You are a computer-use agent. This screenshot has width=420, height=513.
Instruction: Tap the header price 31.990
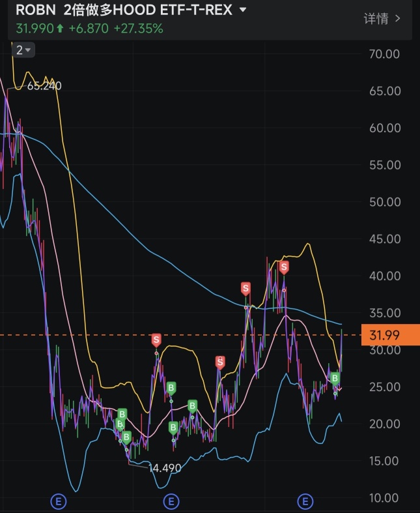(x=35, y=29)
